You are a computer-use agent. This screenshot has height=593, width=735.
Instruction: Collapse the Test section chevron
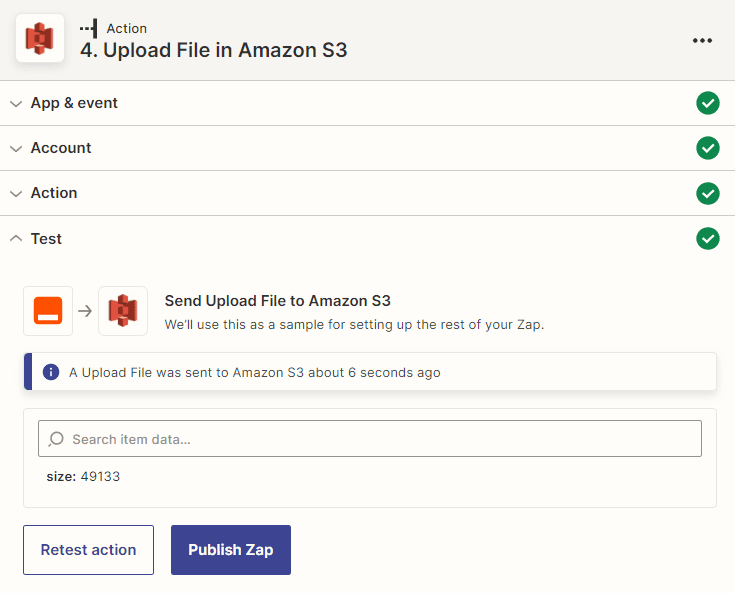pos(16,239)
